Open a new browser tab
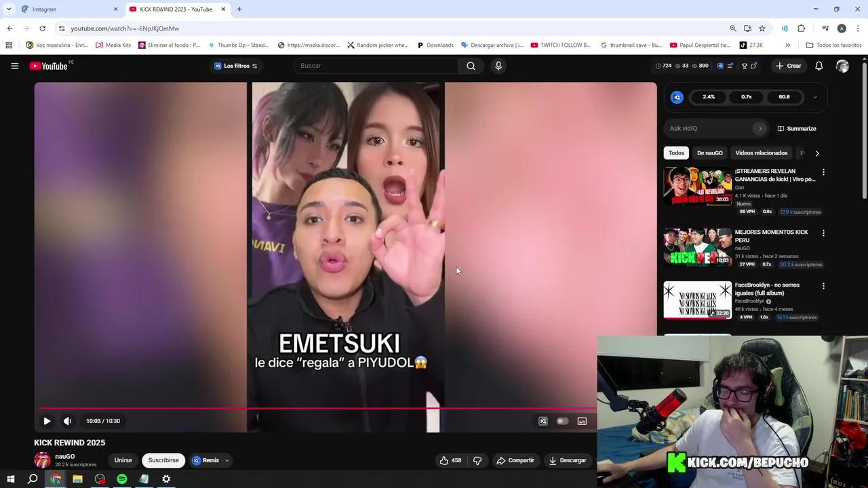868x488 pixels. pyautogui.click(x=239, y=9)
